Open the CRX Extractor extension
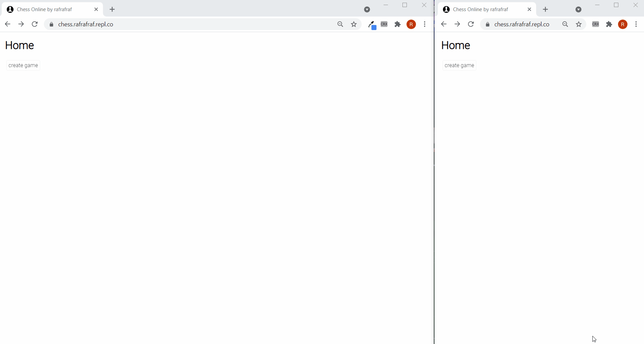The height and width of the screenshot is (344, 644). [x=385, y=24]
